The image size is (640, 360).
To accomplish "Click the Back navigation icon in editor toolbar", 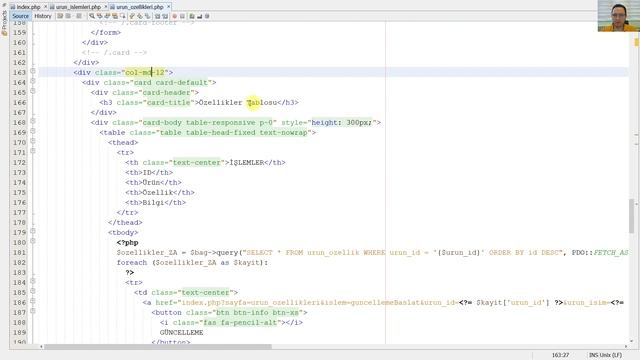I will click(68, 16).
